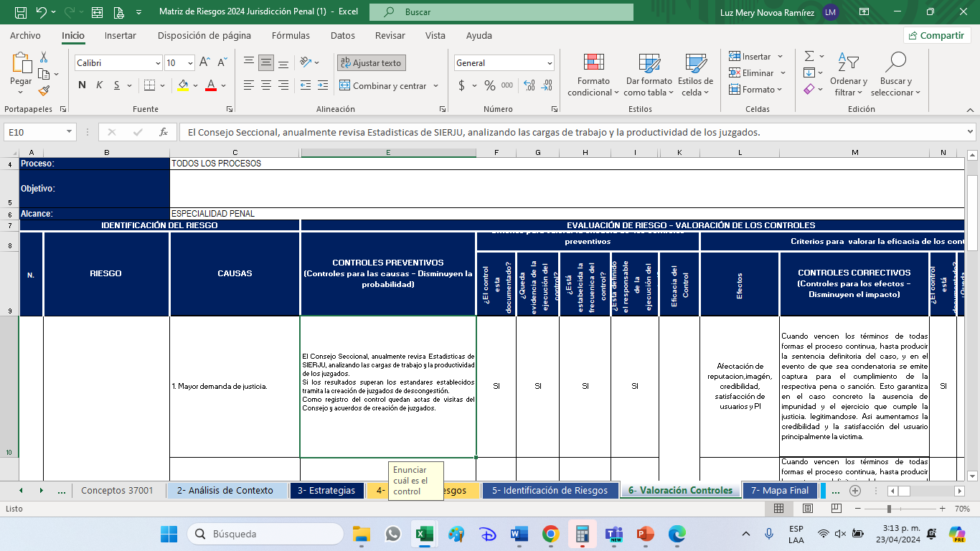
Task: Click Insertar cells button
Action: (x=750, y=56)
